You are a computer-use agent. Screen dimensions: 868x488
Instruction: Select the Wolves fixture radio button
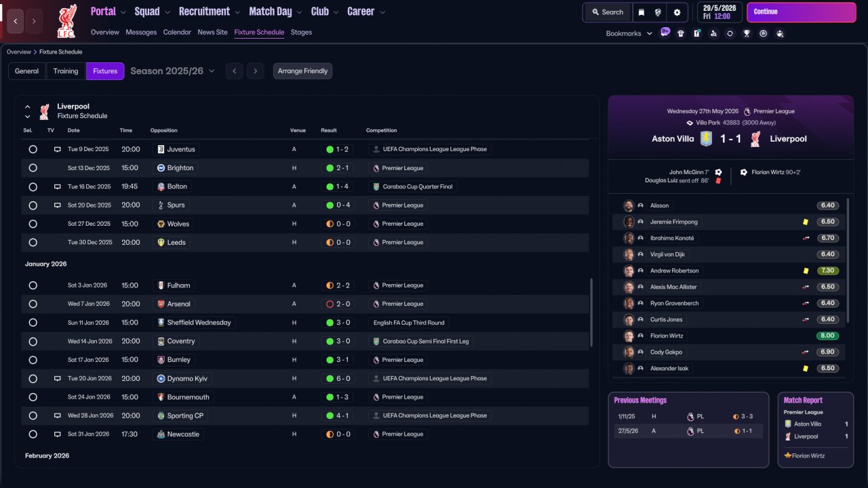33,224
